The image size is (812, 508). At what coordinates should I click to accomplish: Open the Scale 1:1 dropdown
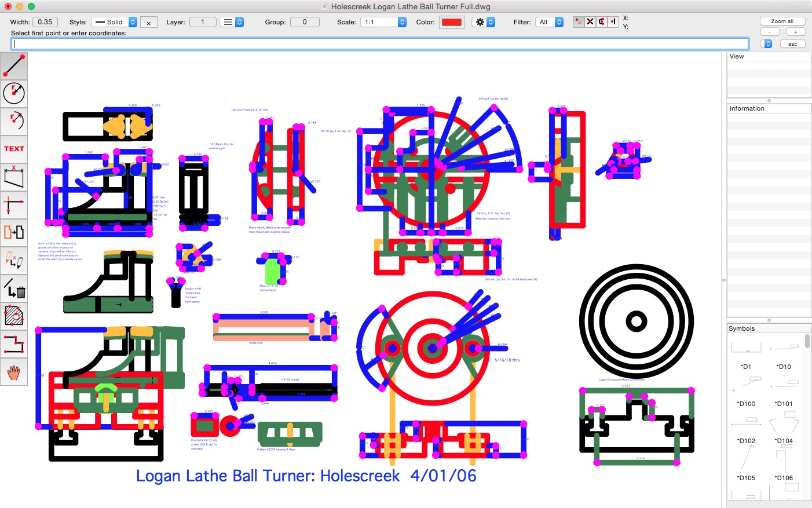[383, 22]
